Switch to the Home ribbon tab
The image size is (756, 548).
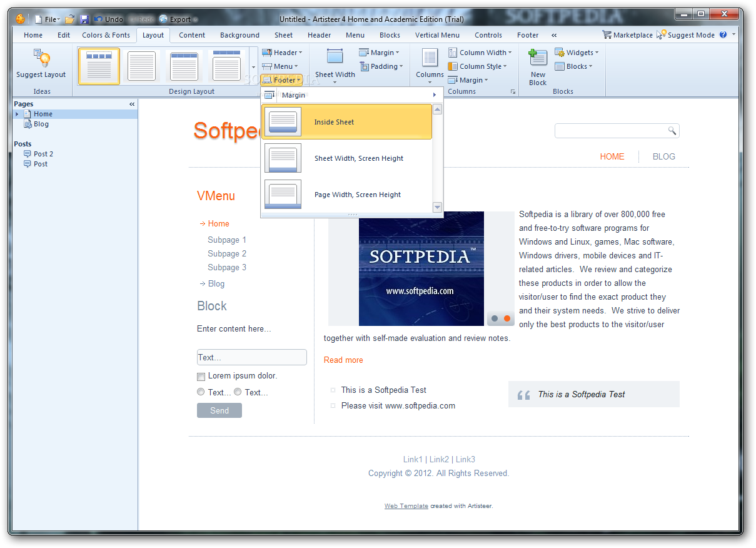33,35
